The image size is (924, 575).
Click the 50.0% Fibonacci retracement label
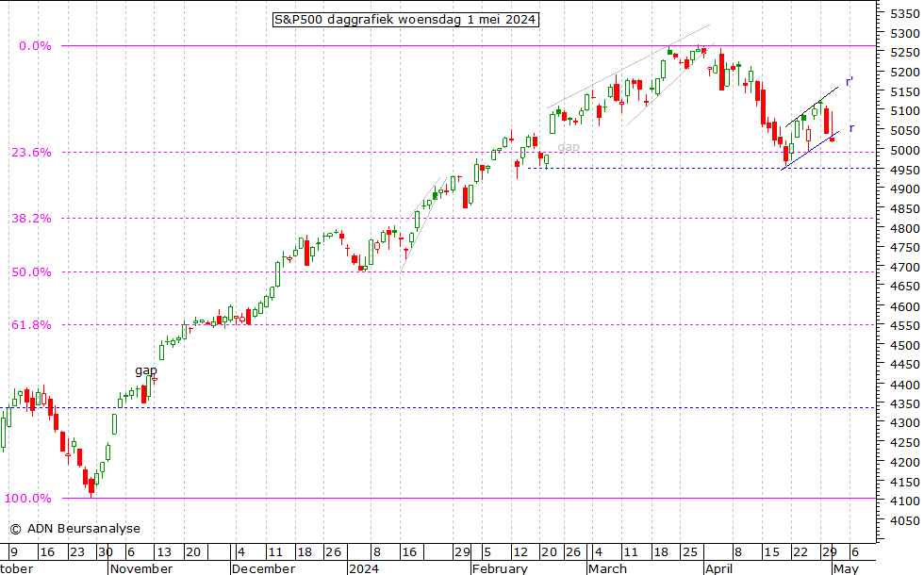(31, 272)
